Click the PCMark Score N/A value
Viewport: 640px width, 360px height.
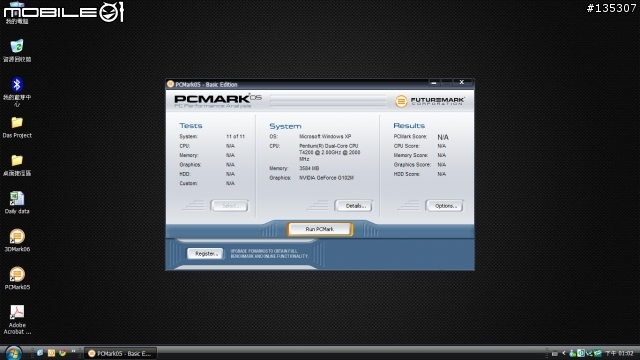click(443, 137)
